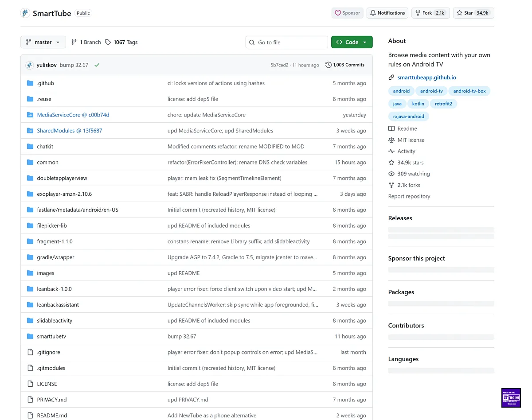Click the .gitignore file icon
532x420 pixels.
tap(30, 352)
